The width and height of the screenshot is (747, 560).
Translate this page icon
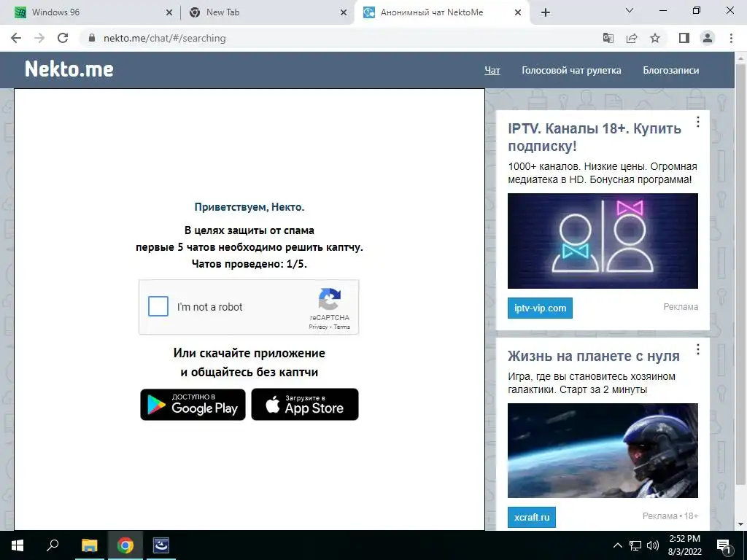[x=608, y=38]
